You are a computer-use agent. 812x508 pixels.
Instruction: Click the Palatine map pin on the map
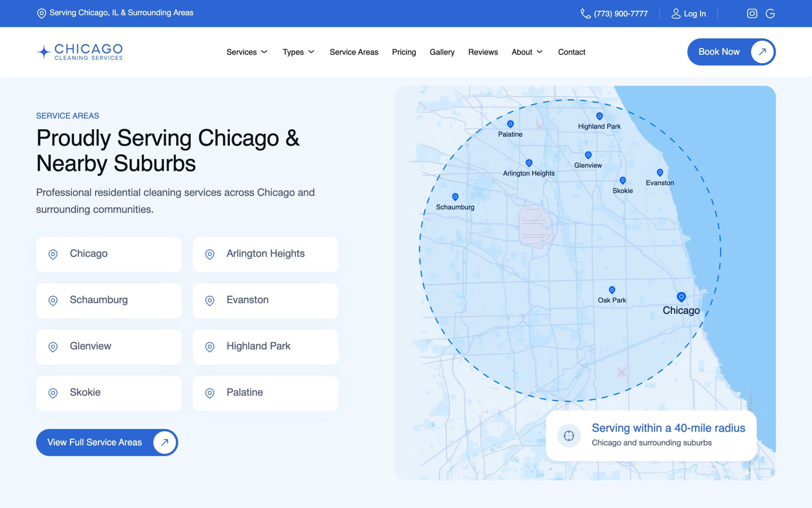[x=510, y=124]
